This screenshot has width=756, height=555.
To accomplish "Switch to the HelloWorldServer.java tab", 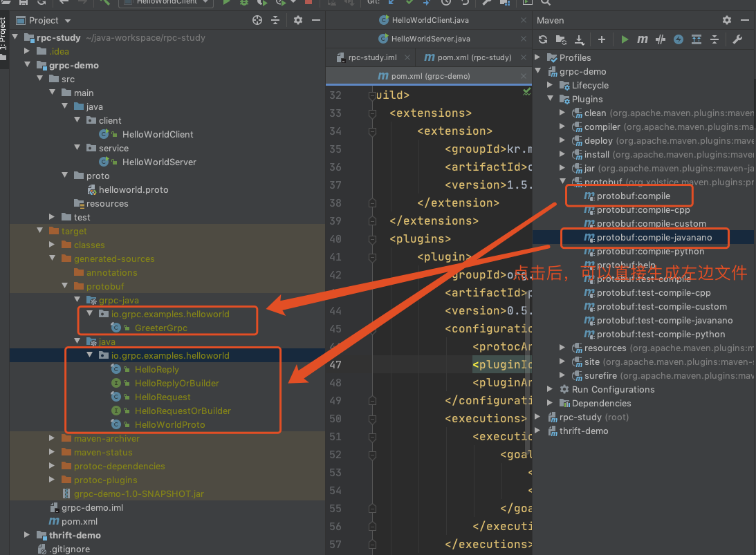I will point(430,39).
